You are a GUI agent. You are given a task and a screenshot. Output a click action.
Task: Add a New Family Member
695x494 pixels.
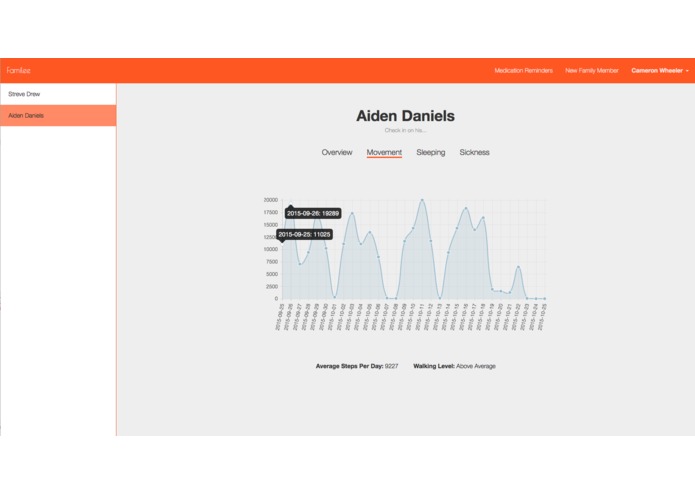tap(592, 70)
